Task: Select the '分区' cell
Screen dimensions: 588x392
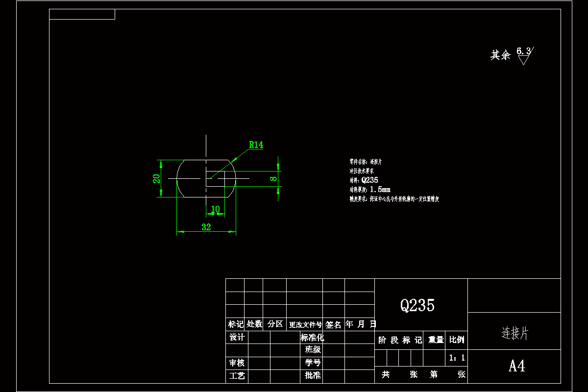Action: pos(275,324)
